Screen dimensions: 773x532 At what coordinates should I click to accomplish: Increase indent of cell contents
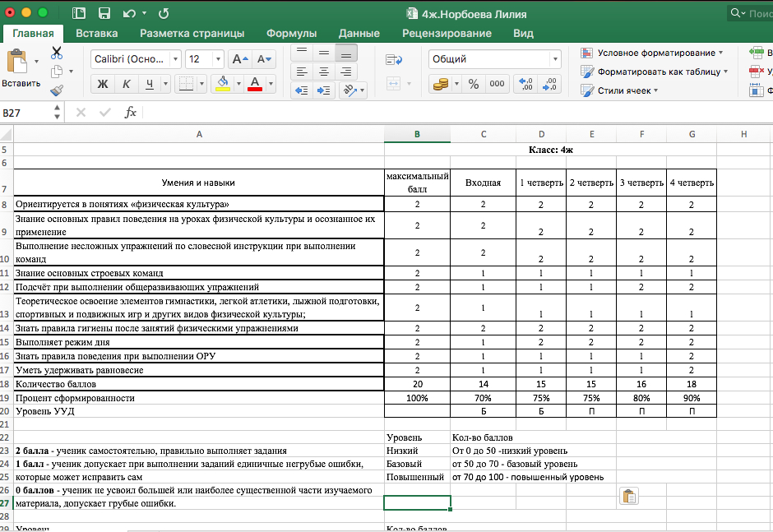[x=324, y=90]
